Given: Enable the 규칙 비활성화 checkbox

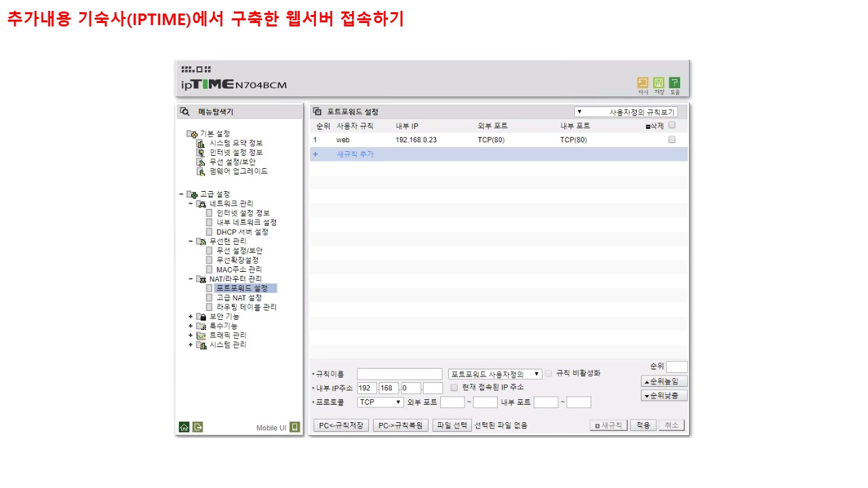Looking at the screenshot, I should point(549,373).
